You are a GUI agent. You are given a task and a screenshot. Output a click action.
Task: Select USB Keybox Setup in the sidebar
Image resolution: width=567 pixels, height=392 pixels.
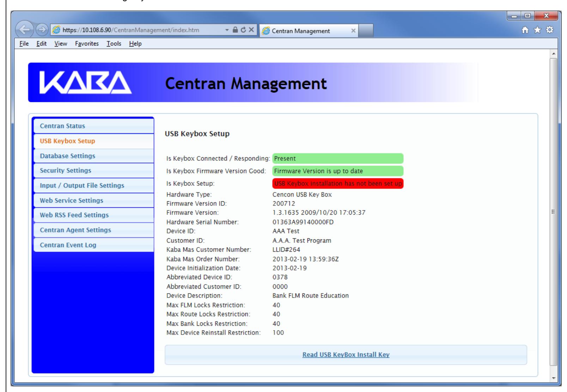click(94, 141)
